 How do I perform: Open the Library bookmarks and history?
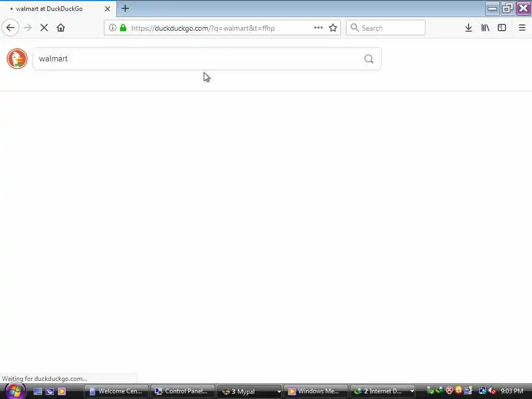point(485,28)
